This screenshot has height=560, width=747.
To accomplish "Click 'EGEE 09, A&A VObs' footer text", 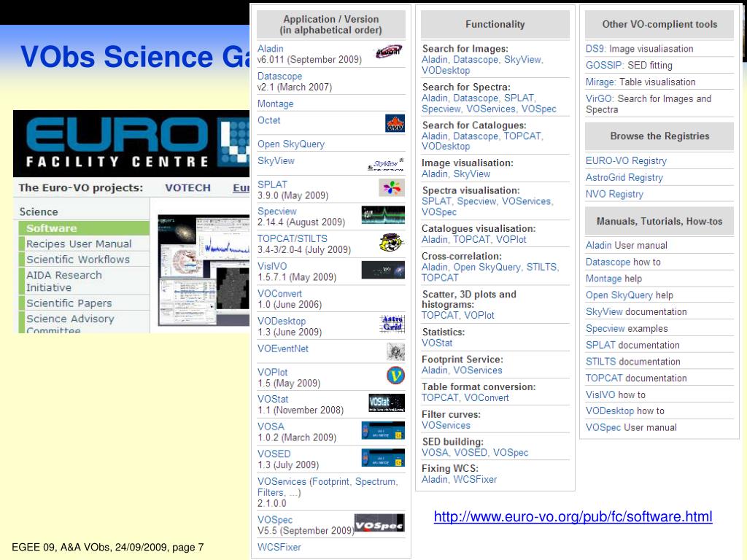I will (108, 547).
